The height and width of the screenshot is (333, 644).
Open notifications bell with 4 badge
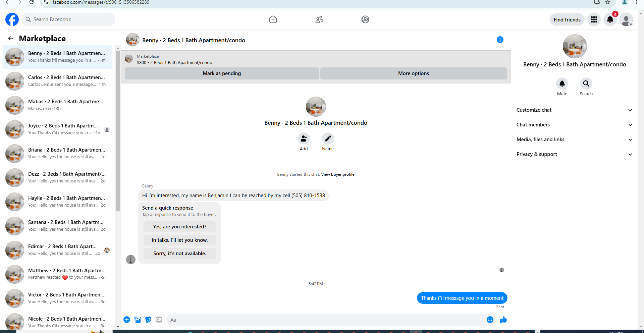coord(610,19)
